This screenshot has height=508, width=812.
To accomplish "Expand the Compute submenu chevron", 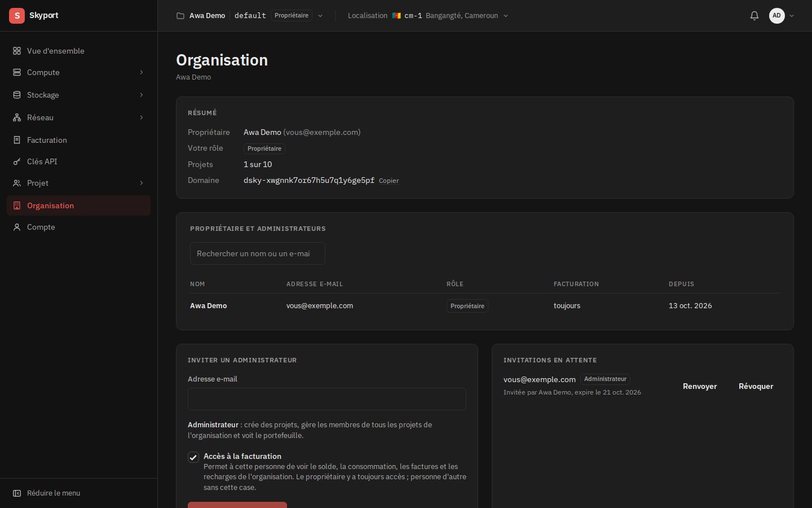I will (142, 72).
